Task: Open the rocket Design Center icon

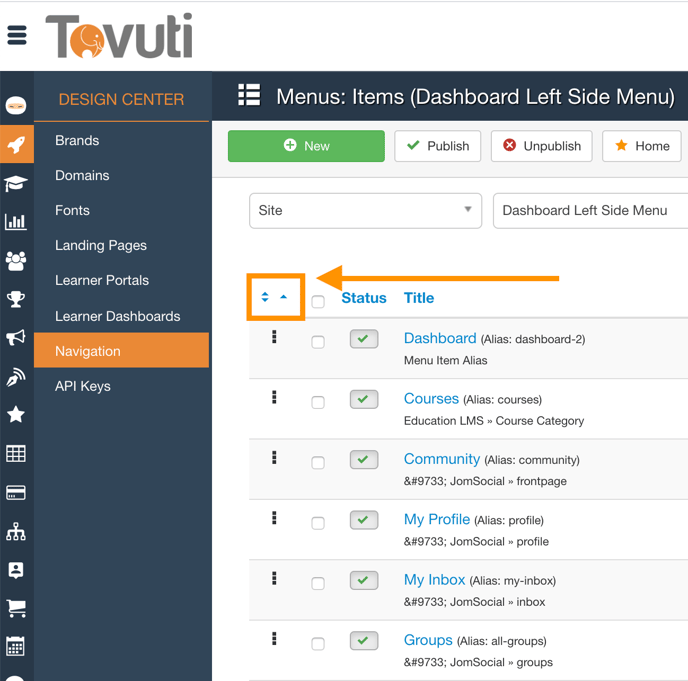Action: click(16, 145)
